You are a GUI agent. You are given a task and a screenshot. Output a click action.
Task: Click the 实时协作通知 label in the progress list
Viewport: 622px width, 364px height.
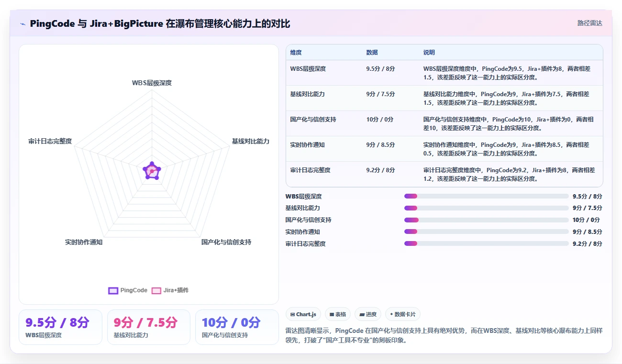coord(302,232)
